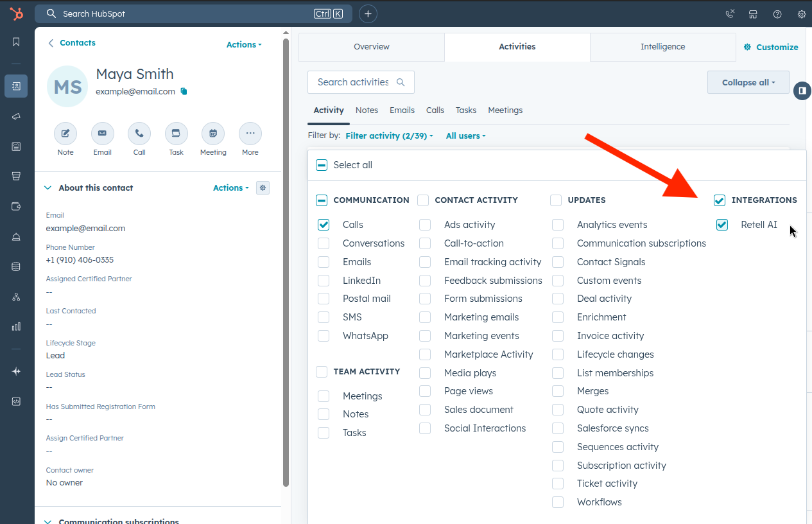Image resolution: width=812 pixels, height=524 pixels.
Task: Open the calling phone icon in top bar
Action: point(730,13)
